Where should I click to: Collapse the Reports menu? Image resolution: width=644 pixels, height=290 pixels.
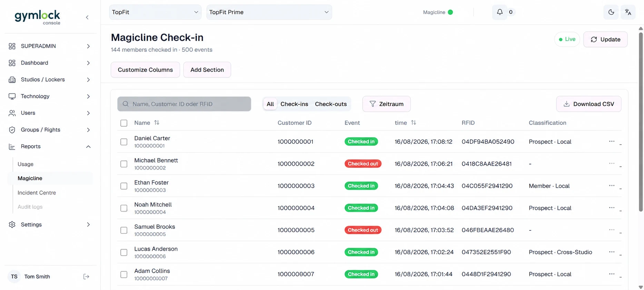pyautogui.click(x=50, y=146)
